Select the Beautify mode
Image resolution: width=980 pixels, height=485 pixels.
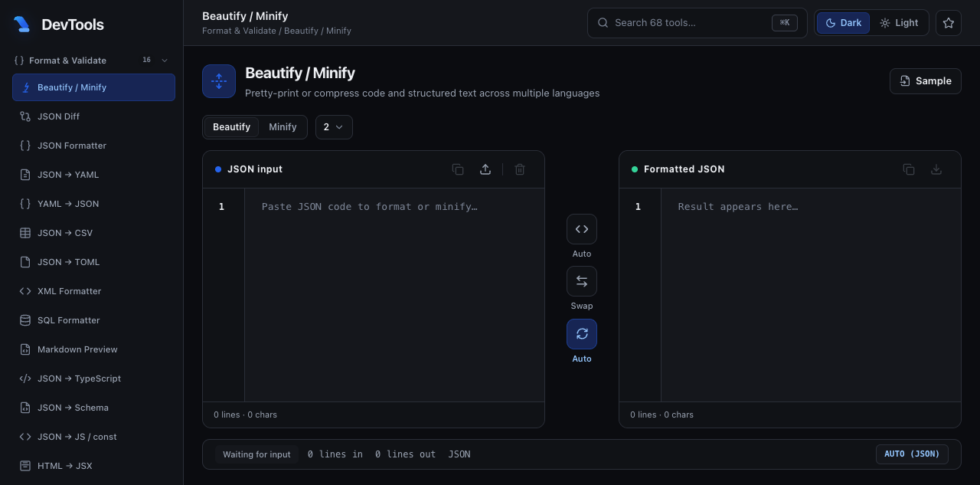(231, 127)
